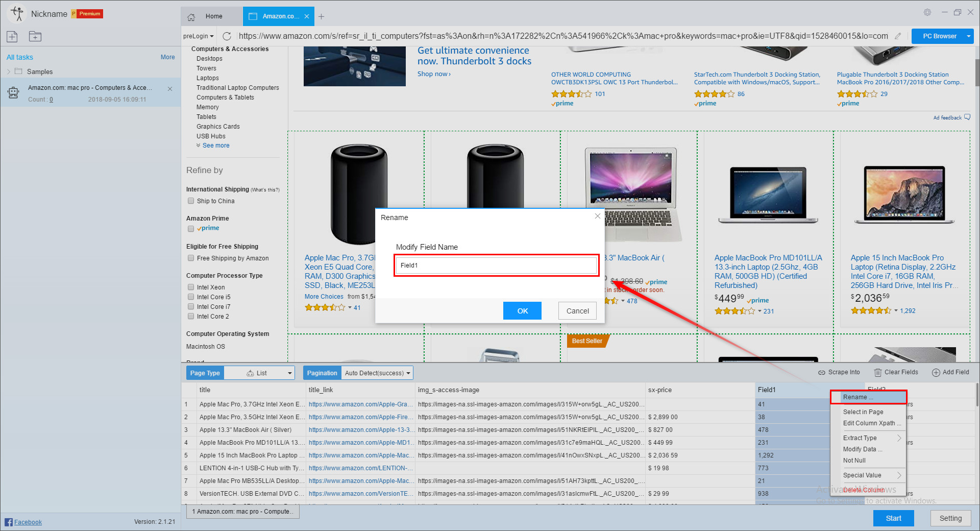Open the PC Browser dropdown arrow
The width and height of the screenshot is (980, 531).
click(968, 36)
